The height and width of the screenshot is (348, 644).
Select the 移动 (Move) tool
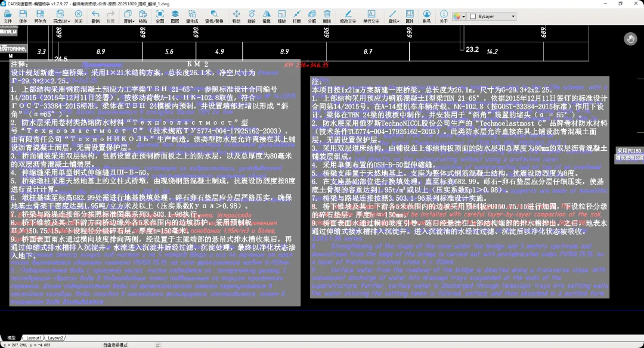coord(236,16)
